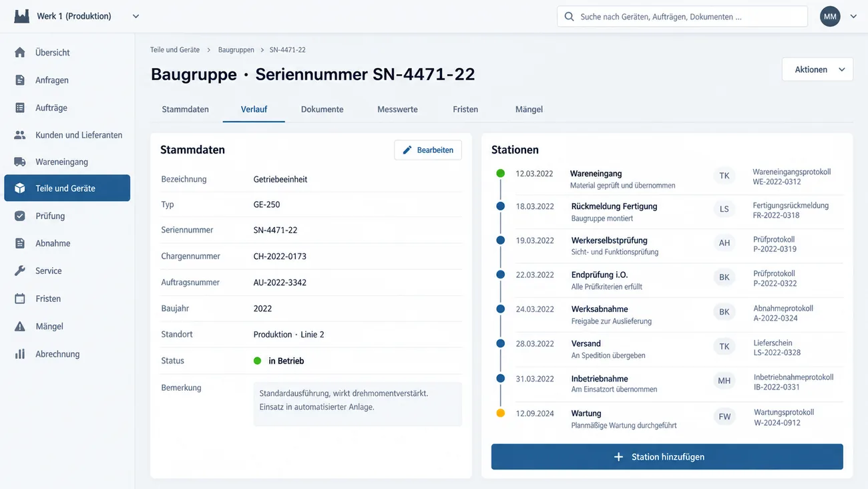The width and height of the screenshot is (868, 489).
Task: Click Bezeichnung value Getriebeeinheit
Action: 280,179
